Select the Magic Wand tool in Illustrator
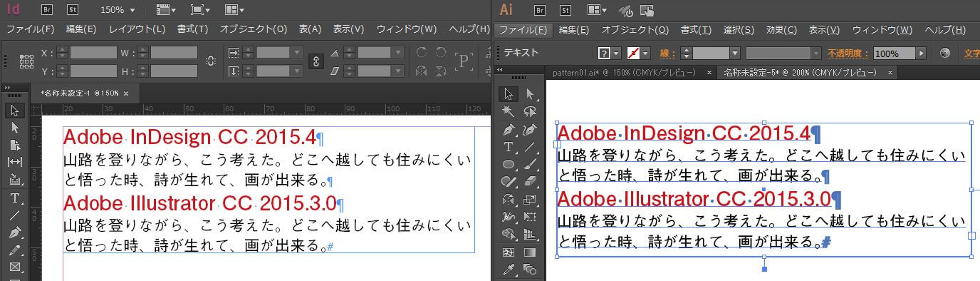The image size is (980, 281). pos(508,111)
